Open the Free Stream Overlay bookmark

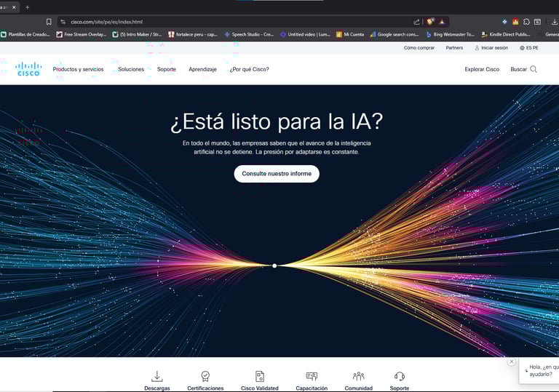(x=82, y=35)
